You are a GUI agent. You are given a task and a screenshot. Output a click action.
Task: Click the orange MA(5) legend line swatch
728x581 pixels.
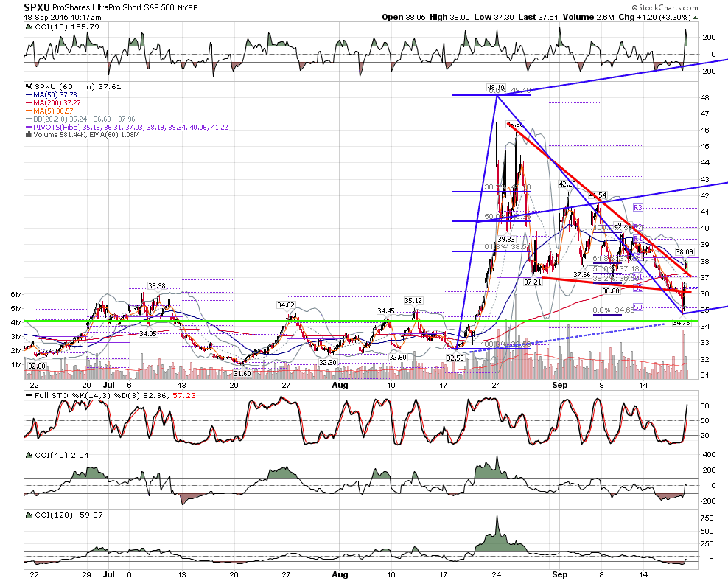tap(29, 111)
